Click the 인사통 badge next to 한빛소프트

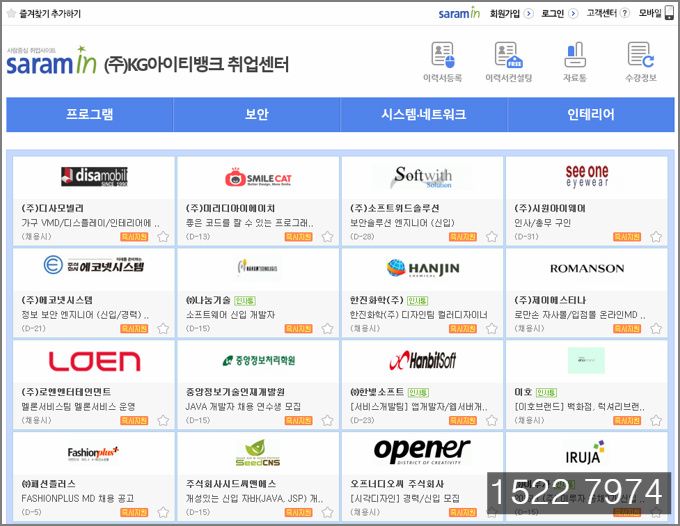[x=418, y=392]
